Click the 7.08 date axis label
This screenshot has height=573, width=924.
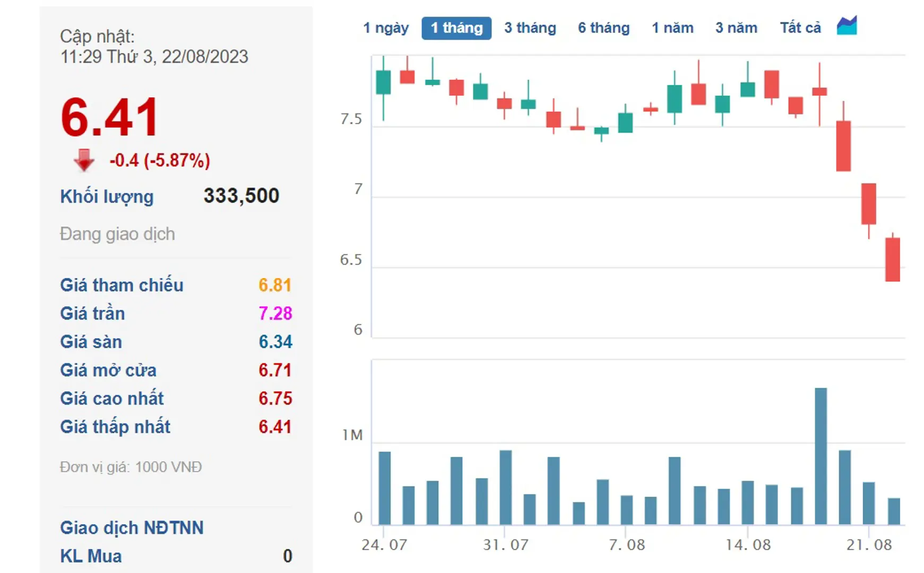[x=626, y=545]
